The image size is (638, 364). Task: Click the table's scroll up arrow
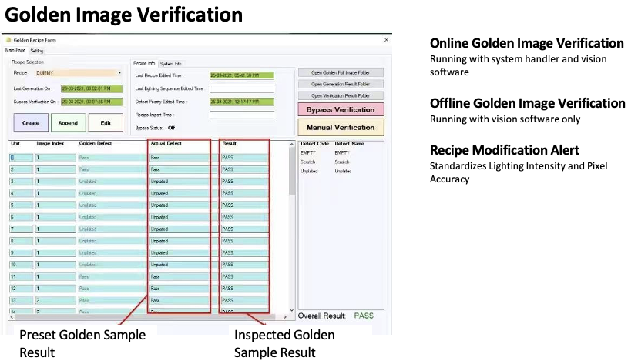coord(292,144)
